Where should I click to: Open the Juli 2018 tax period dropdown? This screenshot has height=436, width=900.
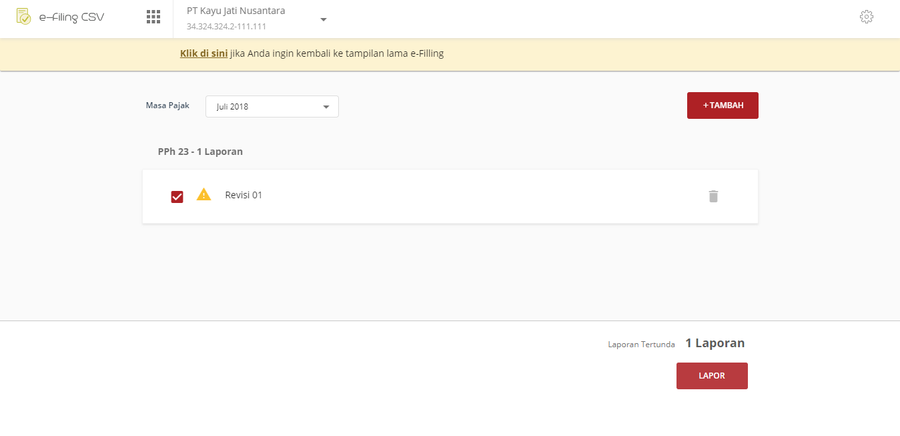272,107
